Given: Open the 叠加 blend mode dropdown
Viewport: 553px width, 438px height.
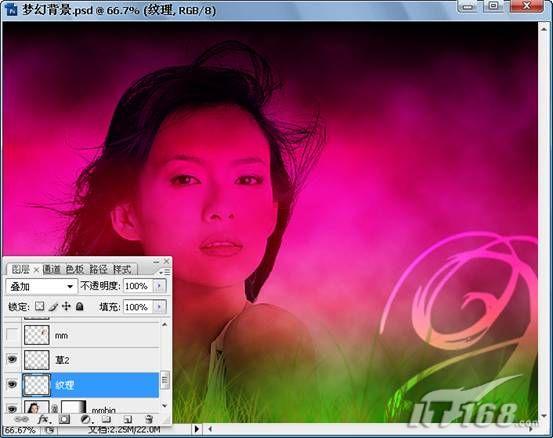Looking at the screenshot, I should tap(41, 286).
